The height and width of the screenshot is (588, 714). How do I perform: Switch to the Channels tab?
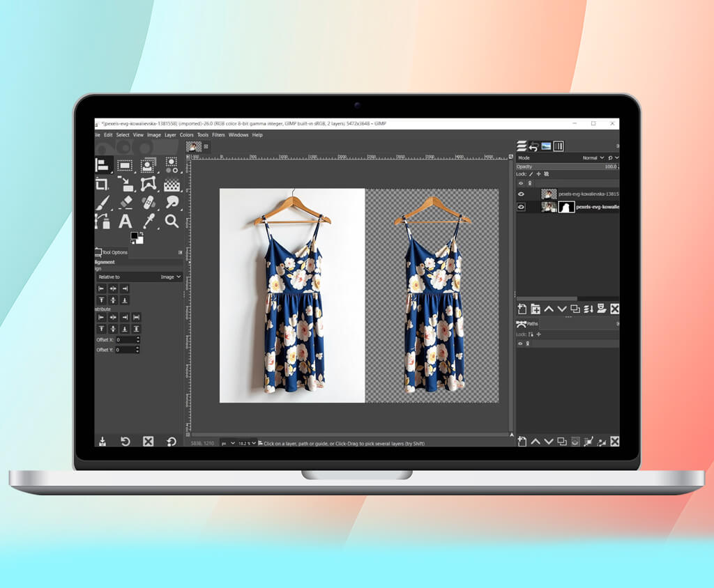click(559, 146)
